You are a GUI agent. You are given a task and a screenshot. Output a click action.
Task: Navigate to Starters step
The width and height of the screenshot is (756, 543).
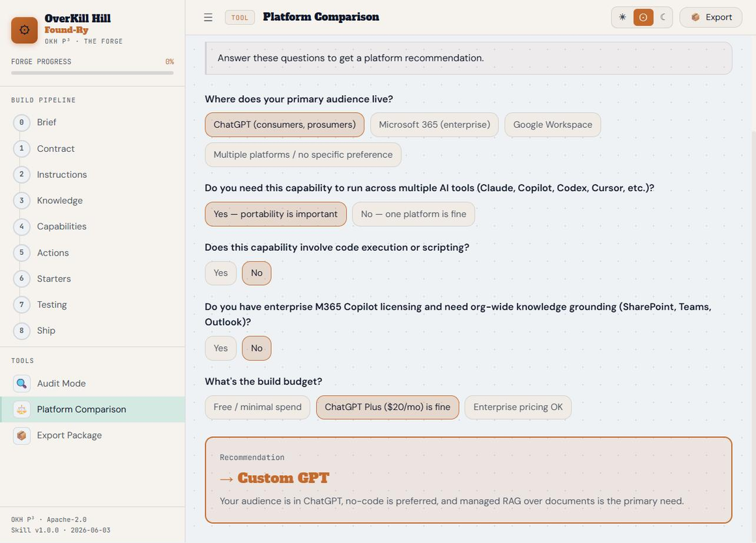[92, 279]
